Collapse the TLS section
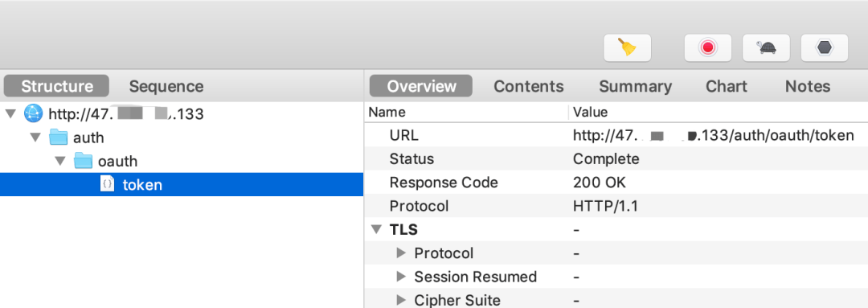This screenshot has height=308, width=868. (x=377, y=229)
